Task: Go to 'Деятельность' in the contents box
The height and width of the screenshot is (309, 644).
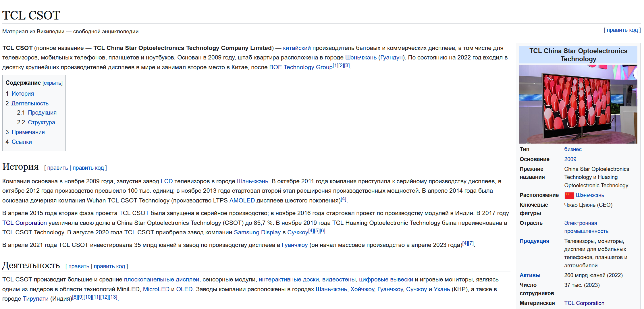Action: (x=30, y=103)
